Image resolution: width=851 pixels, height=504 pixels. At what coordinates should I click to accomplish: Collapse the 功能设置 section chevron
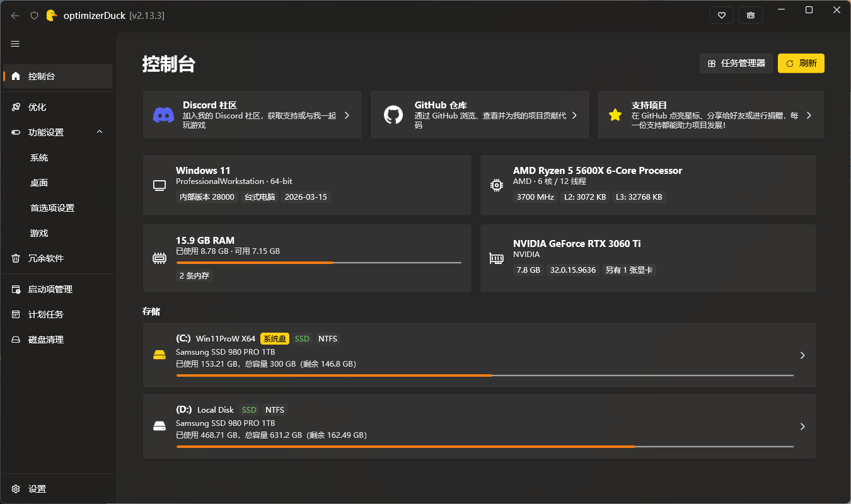click(100, 132)
